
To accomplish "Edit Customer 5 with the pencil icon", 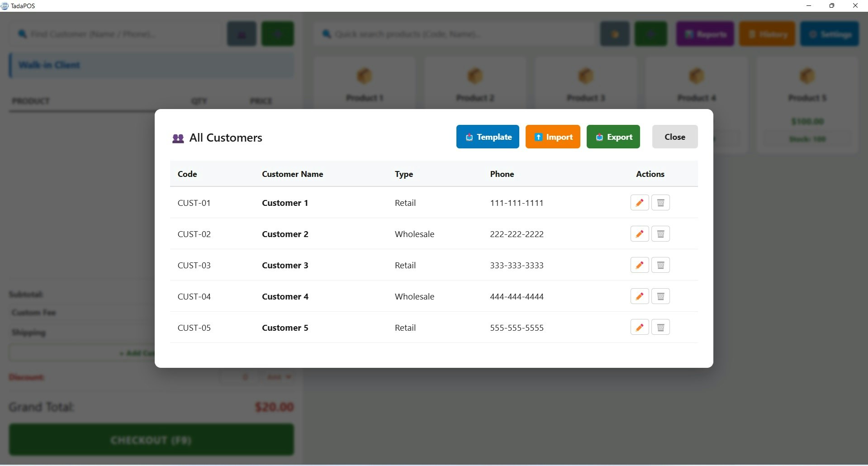I will 640,327.
